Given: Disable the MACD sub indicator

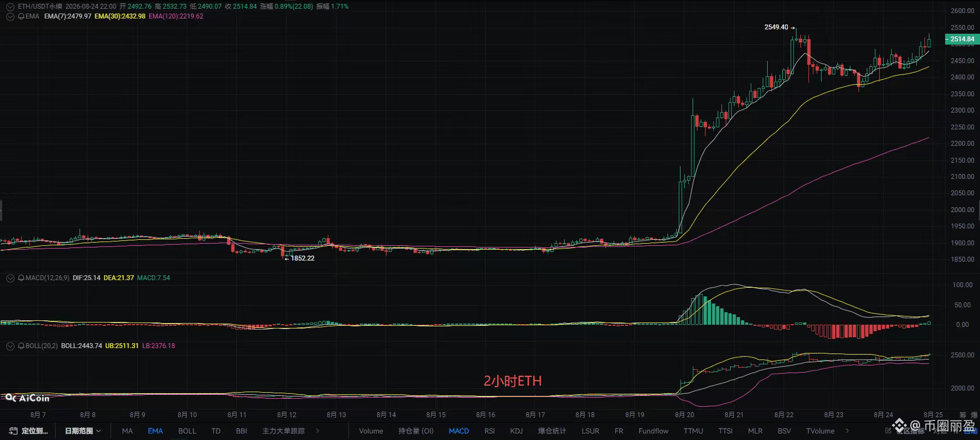Looking at the screenshot, I should click(459, 431).
